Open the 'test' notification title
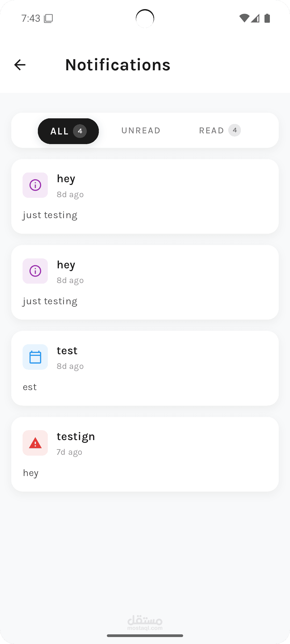Image resolution: width=290 pixels, height=644 pixels. [x=67, y=351]
